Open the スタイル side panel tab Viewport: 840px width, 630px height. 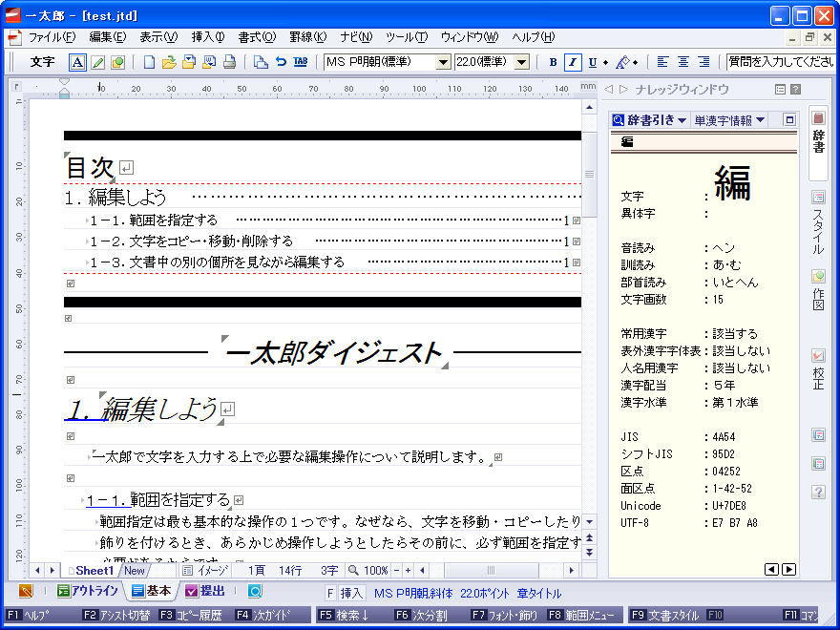(x=819, y=223)
